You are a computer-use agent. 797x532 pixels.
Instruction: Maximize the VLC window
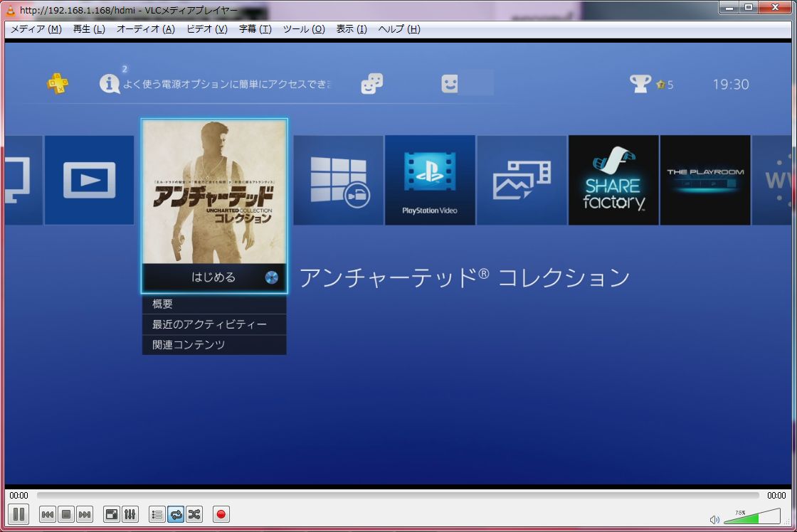tap(748, 7)
